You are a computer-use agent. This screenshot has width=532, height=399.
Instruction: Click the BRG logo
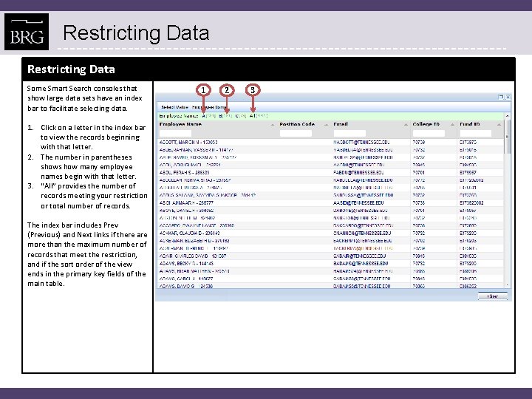[x=27, y=32]
